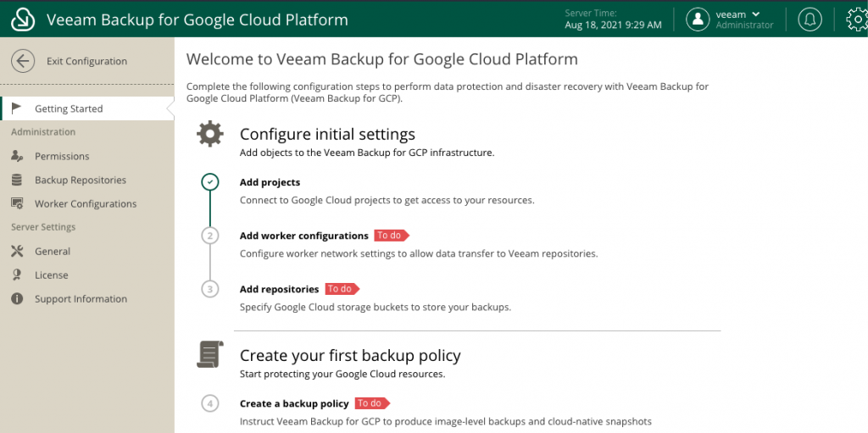Click the Server Time value

614,25
